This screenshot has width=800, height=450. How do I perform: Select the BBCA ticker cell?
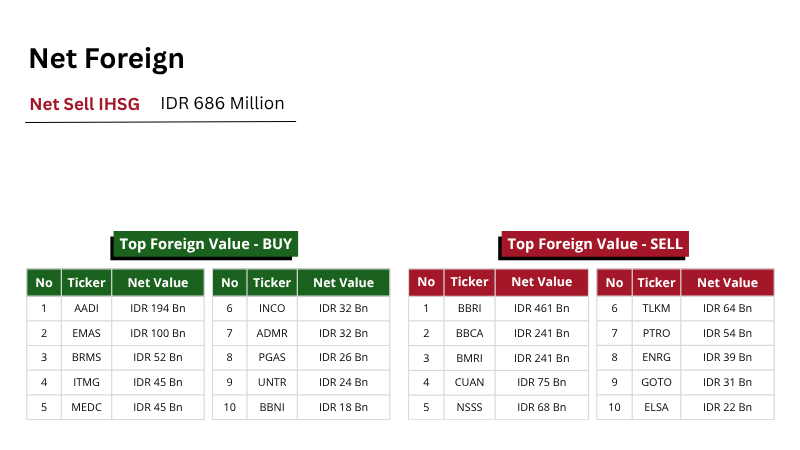(x=469, y=333)
